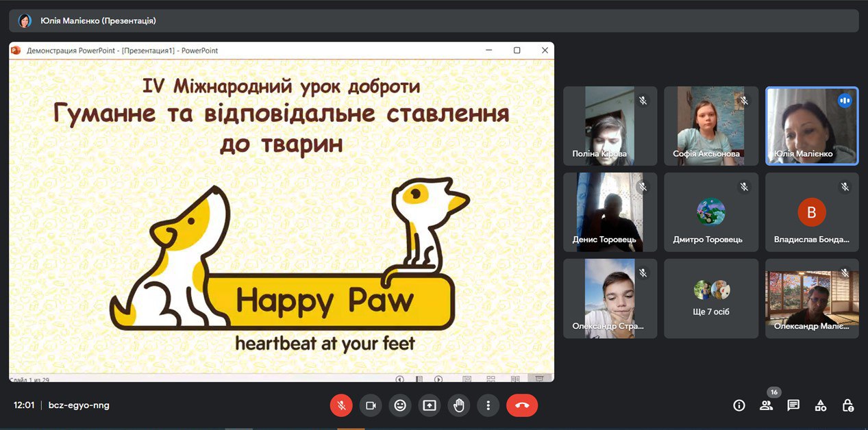Click the muted mic icon on Денис Торовець's tile

643,187
